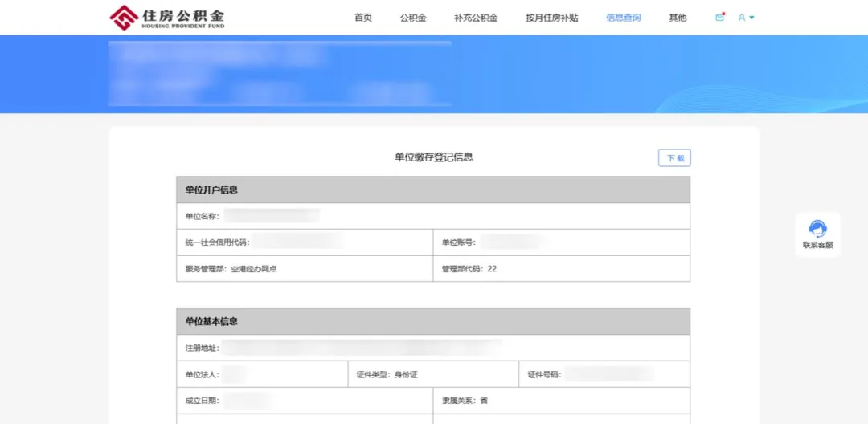
Task: Click the Housing Provident Fund logo
Action: 167,18
